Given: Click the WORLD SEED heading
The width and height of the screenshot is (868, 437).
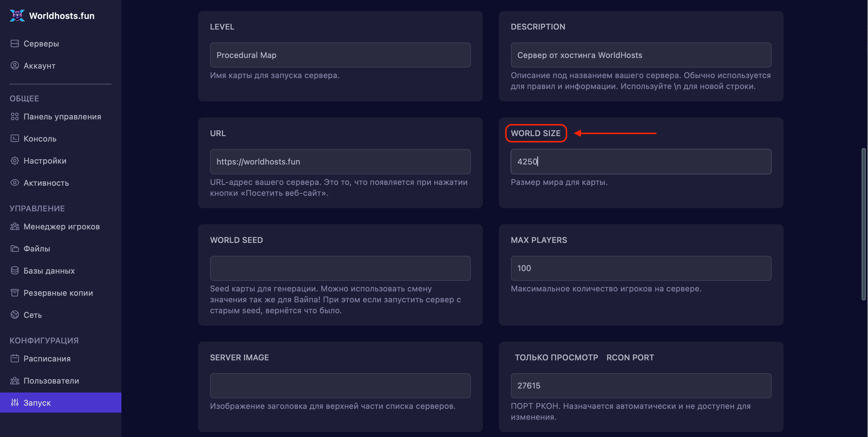Looking at the screenshot, I should point(236,240).
